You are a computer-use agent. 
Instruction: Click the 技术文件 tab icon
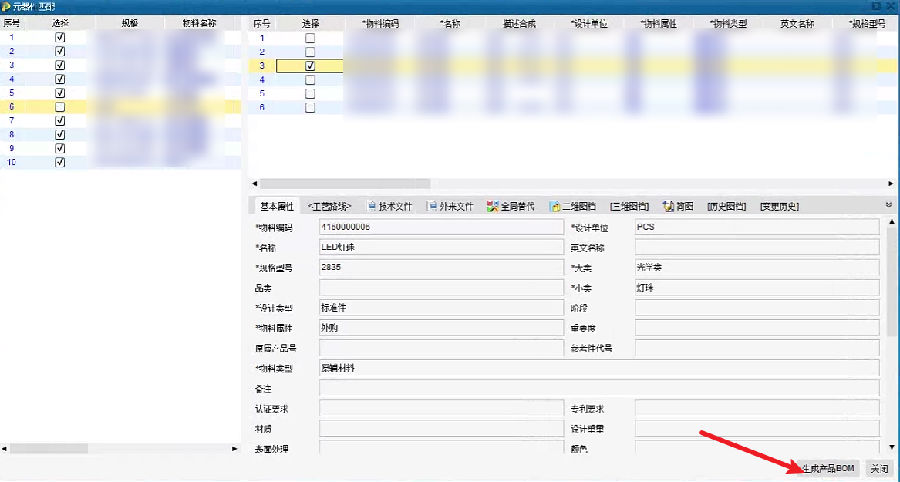(x=372, y=207)
